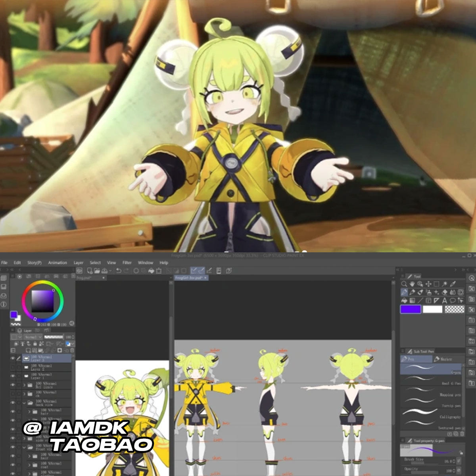This screenshot has width=476, height=476.
Task: Open the save icon dropdown arrow
Action: point(110,271)
